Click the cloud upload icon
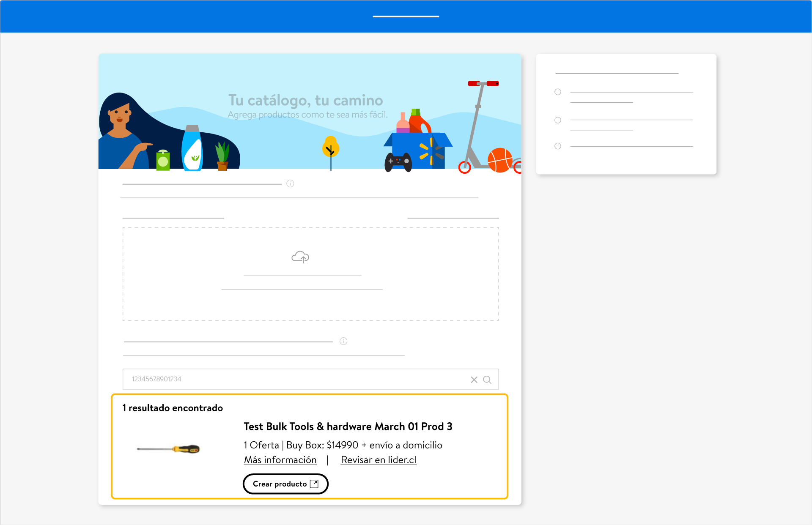The image size is (812, 525). tap(300, 257)
